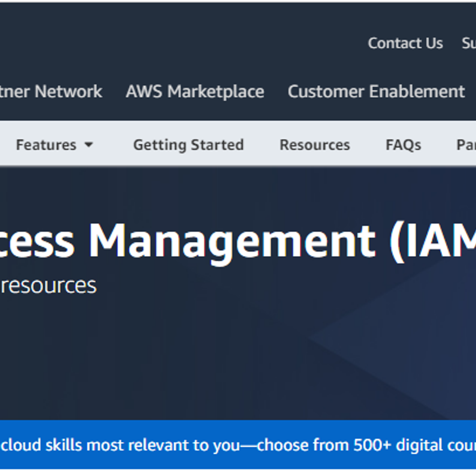The height and width of the screenshot is (476, 476).
Task: Open the AWS Marketplace menu
Action: click(x=195, y=92)
